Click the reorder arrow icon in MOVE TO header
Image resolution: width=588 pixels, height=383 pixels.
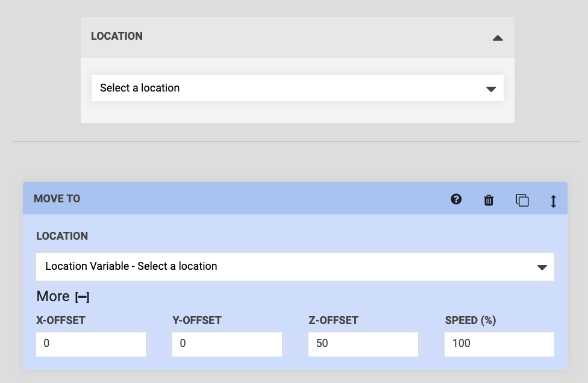[554, 201]
